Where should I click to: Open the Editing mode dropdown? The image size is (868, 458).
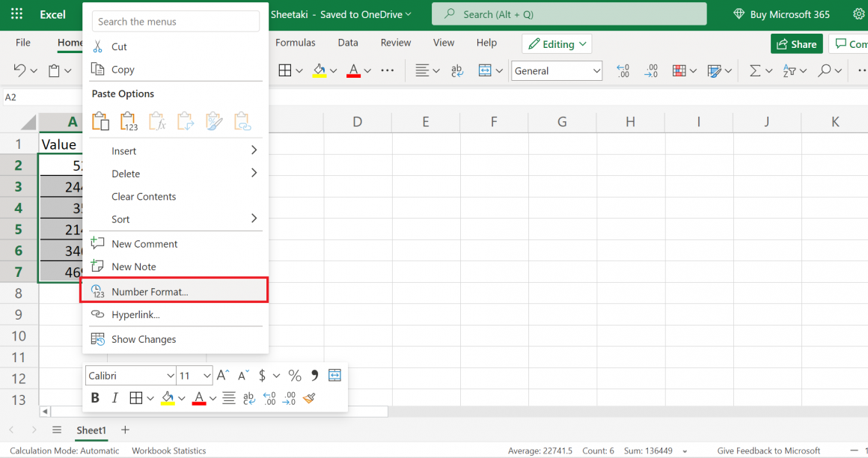557,44
